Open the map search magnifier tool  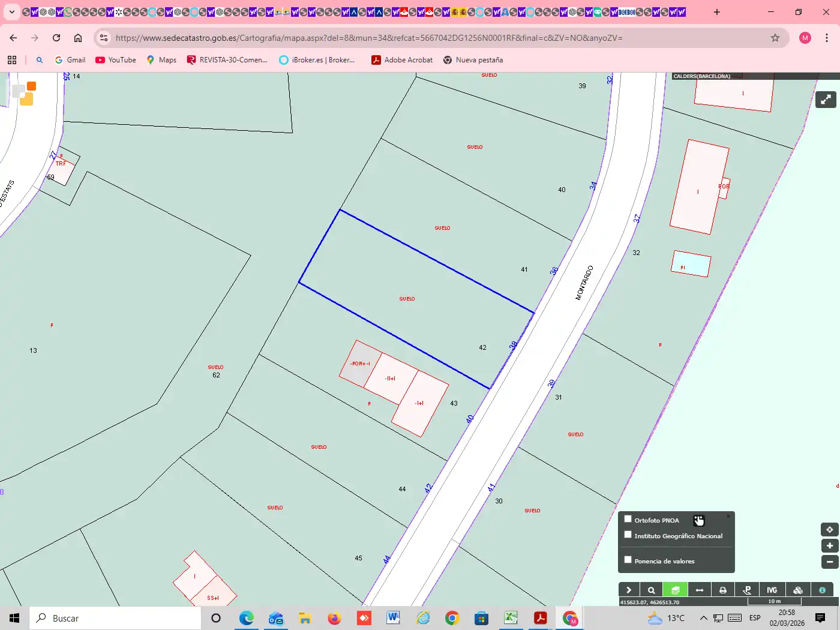(x=651, y=590)
